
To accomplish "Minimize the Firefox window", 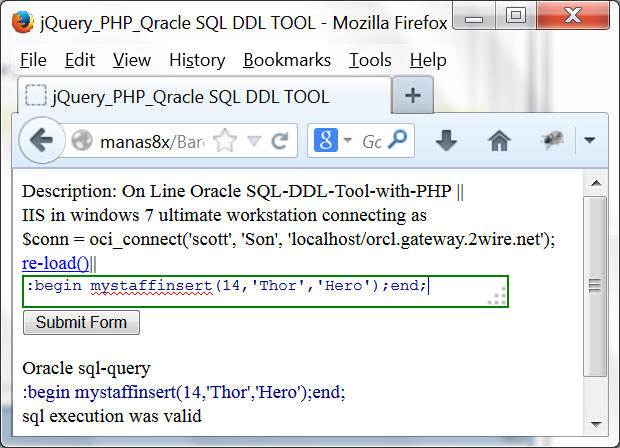I will point(474,16).
